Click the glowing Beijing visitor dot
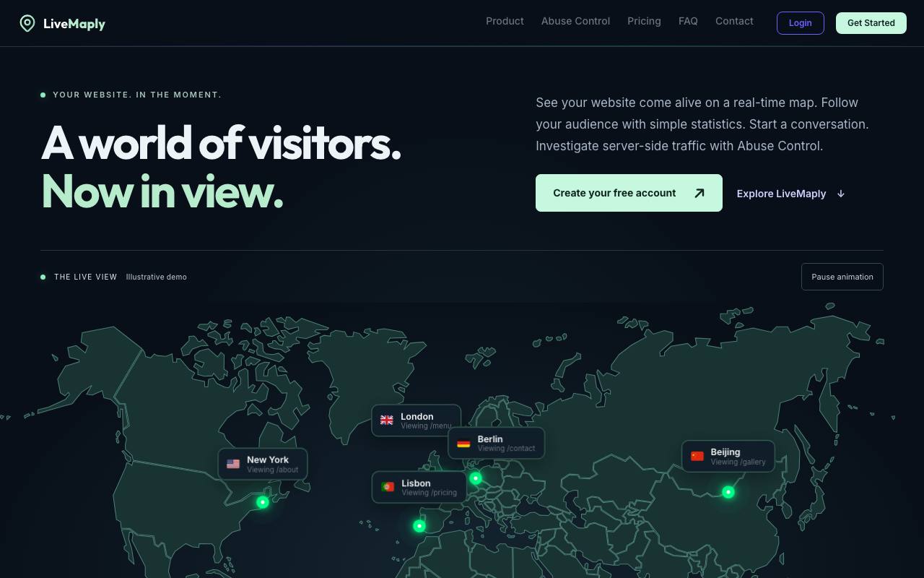The width and height of the screenshot is (924, 578). tap(728, 492)
